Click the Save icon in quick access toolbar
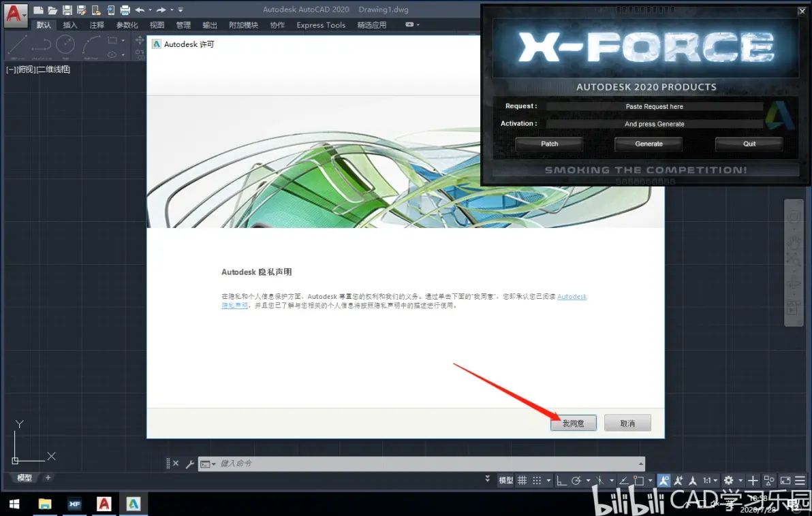812x516 pixels. pyautogui.click(x=67, y=10)
